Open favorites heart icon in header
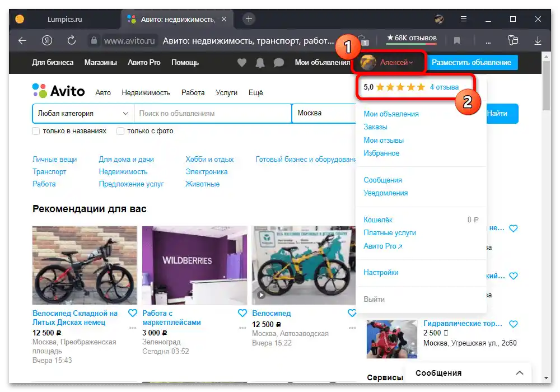The image size is (560, 392). click(242, 63)
